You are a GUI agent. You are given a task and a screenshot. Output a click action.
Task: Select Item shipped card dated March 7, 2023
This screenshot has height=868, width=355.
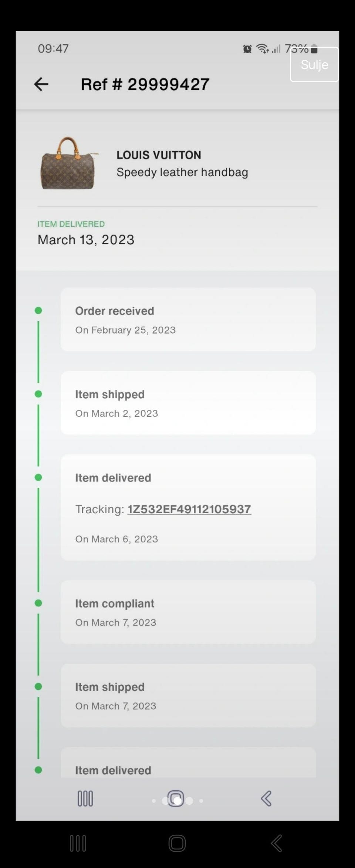point(188,696)
